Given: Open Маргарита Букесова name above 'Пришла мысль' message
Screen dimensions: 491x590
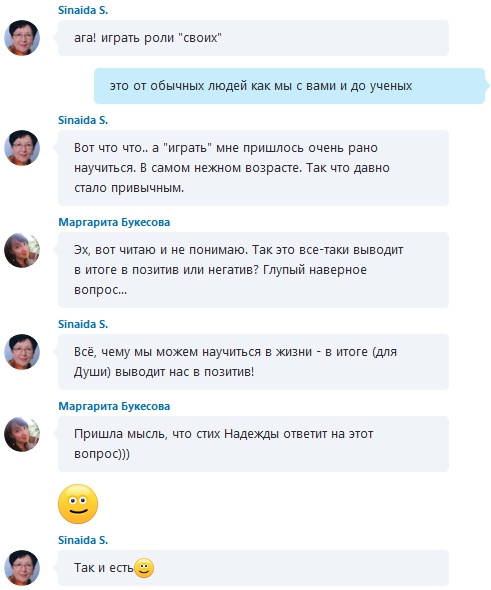Looking at the screenshot, I should click(114, 406).
